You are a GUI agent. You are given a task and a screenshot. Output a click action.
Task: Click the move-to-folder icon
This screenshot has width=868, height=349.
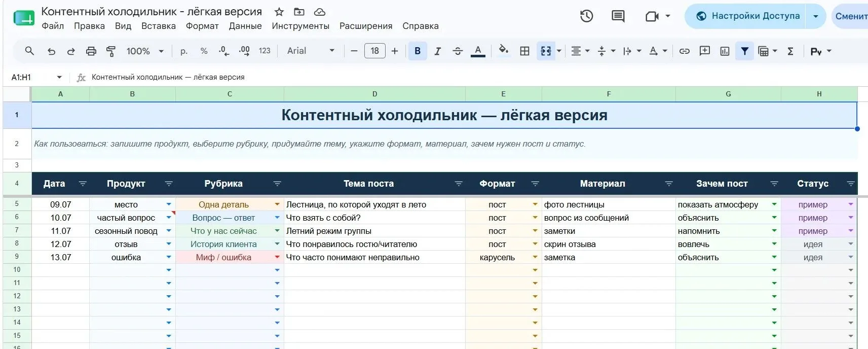[x=299, y=12]
